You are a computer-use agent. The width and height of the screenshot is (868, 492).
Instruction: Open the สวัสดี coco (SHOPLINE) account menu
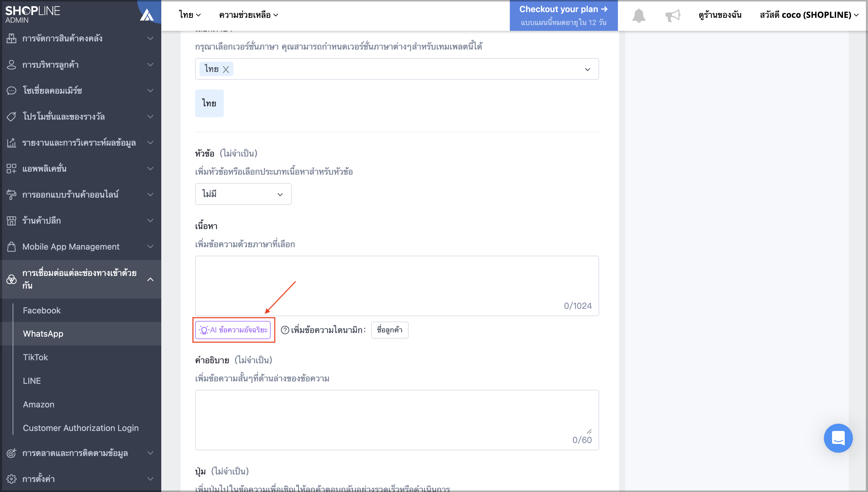809,15
